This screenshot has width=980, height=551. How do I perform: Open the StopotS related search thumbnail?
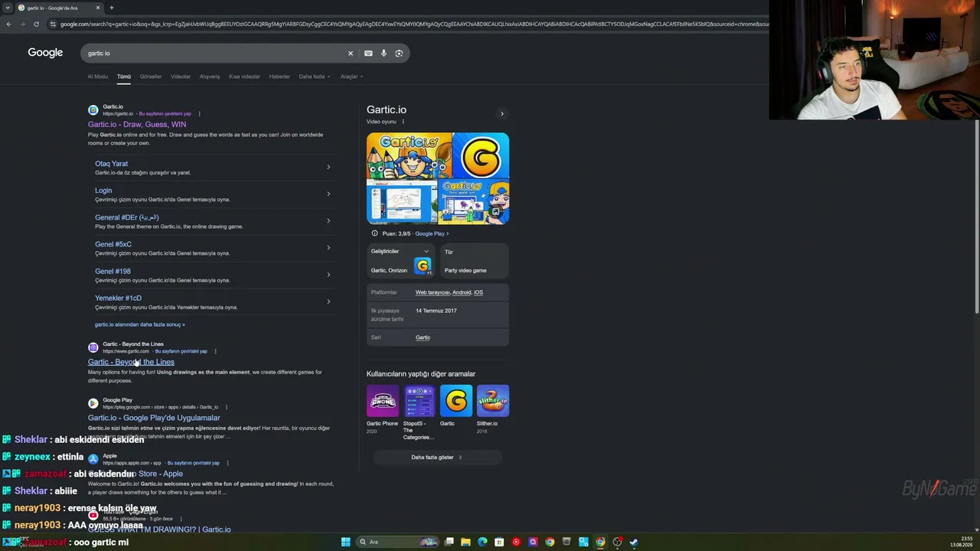(419, 401)
